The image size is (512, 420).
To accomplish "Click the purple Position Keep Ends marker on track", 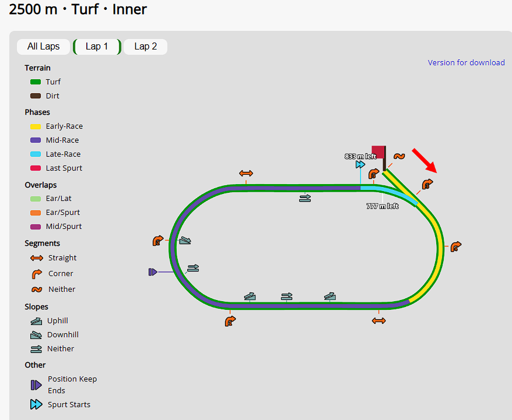I will (x=153, y=271).
